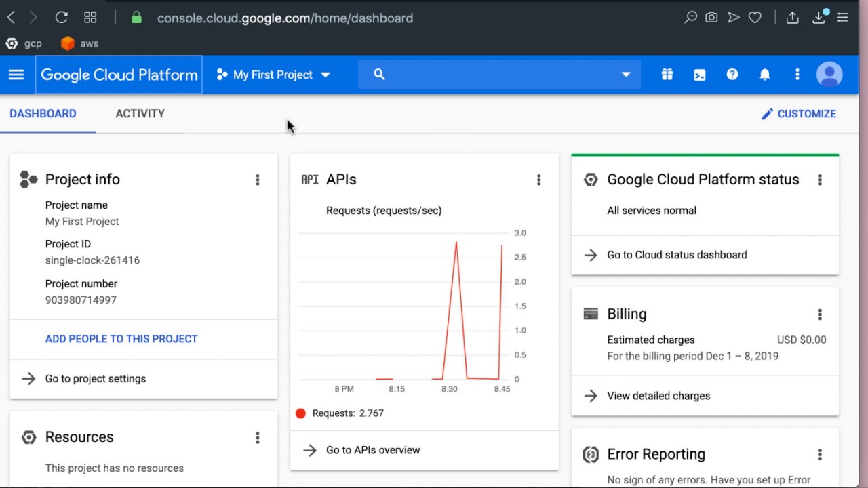
Task: Click CUSTOMIZE button
Action: click(799, 114)
